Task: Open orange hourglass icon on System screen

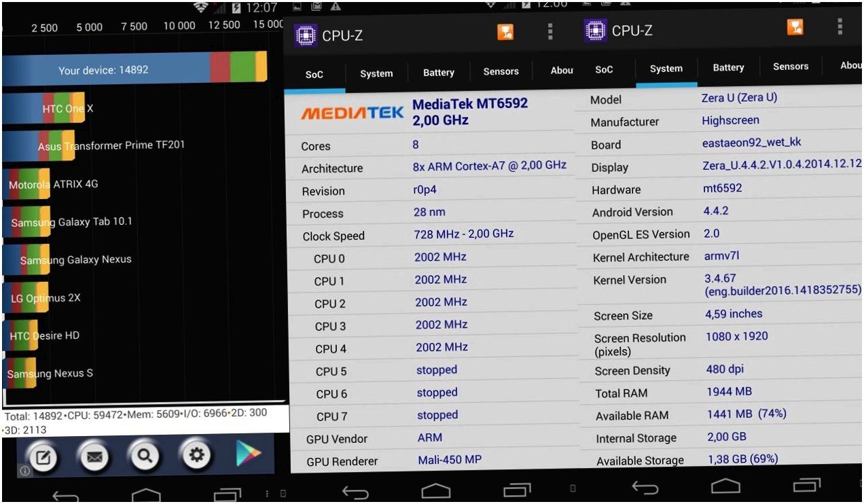Action: pyautogui.click(x=795, y=26)
